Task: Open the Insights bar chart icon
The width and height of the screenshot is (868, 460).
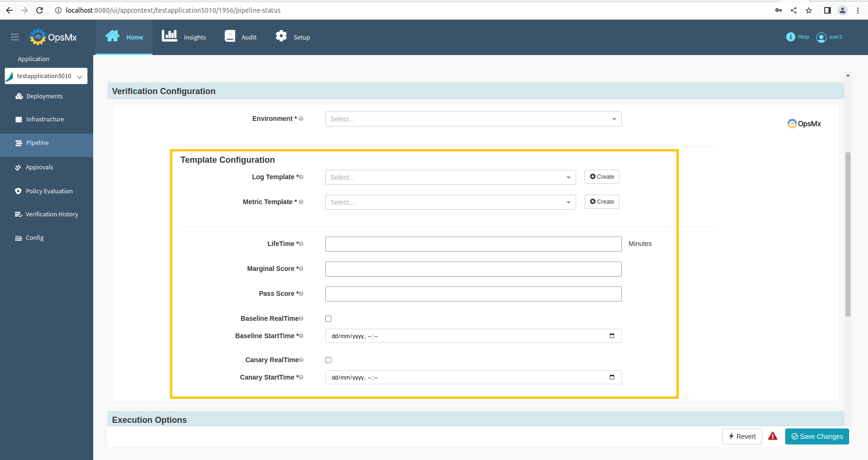Action: [x=169, y=36]
